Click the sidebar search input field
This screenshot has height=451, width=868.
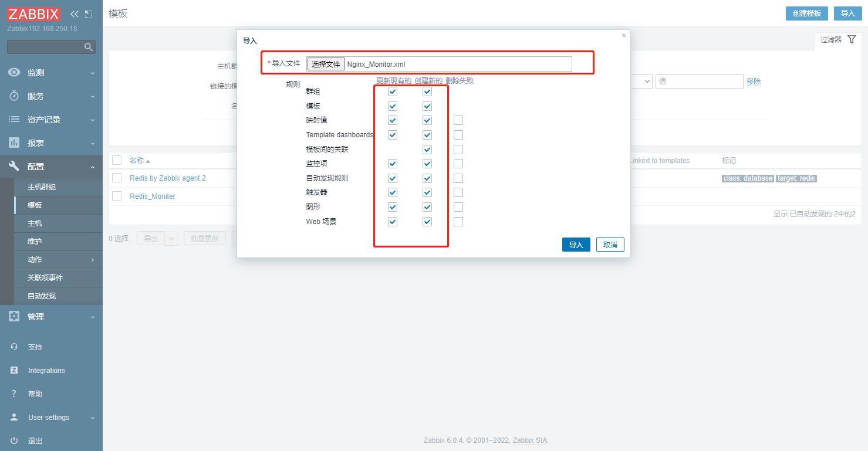[x=46, y=47]
